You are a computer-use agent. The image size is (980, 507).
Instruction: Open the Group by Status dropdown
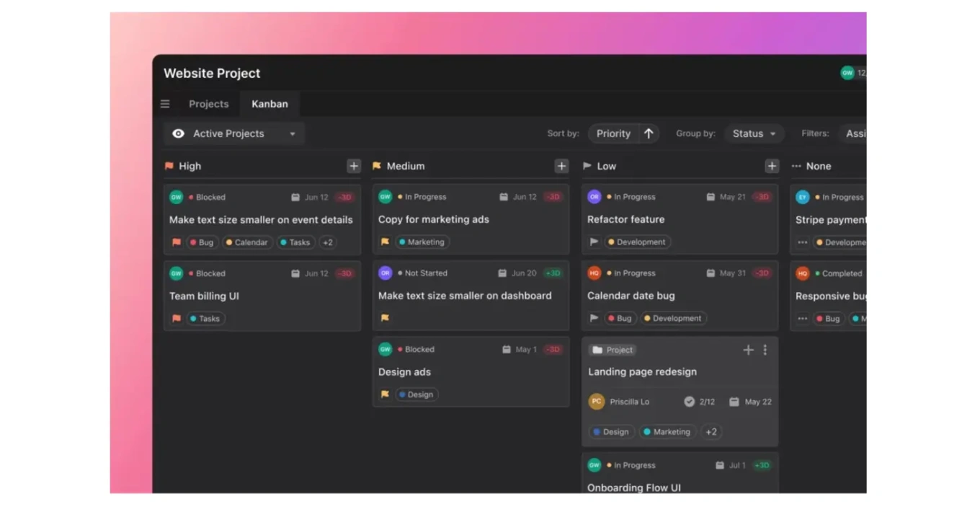click(x=754, y=133)
